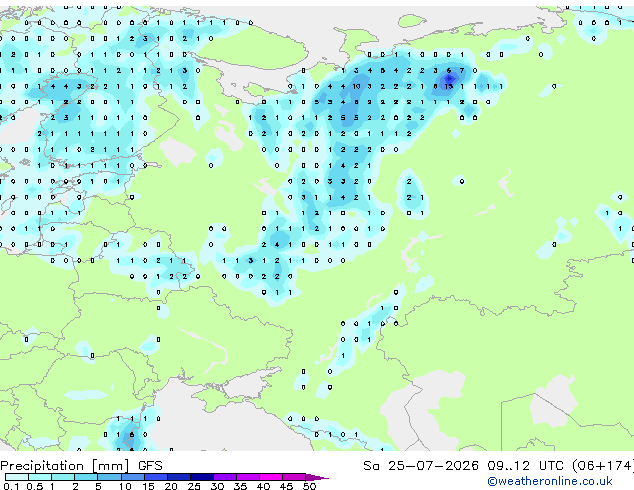Pick the 45–50 mm legend swatch
This screenshot has height=490, width=634.
294,477
